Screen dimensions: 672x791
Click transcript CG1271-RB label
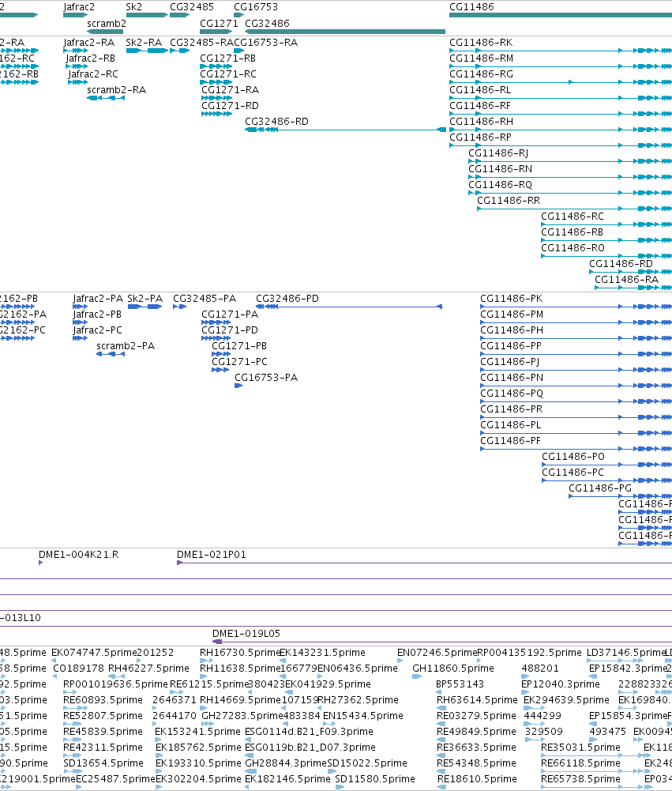[228, 58]
